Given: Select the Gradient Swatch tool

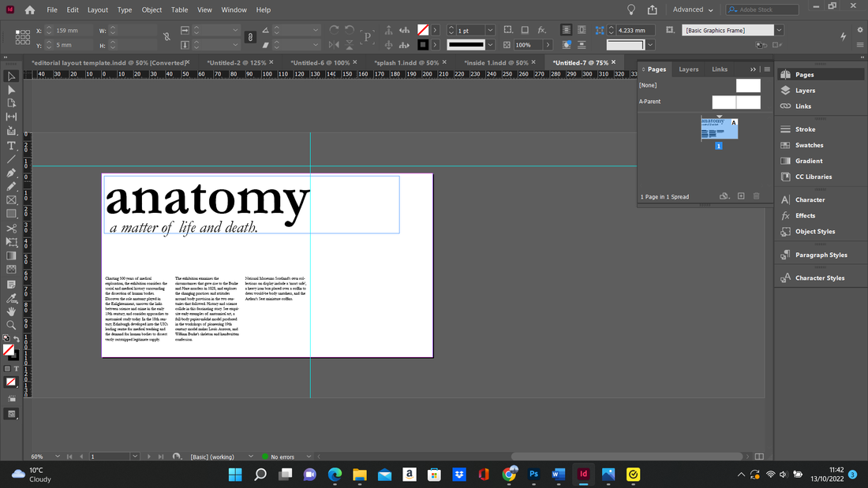Looking at the screenshot, I should [x=11, y=255].
